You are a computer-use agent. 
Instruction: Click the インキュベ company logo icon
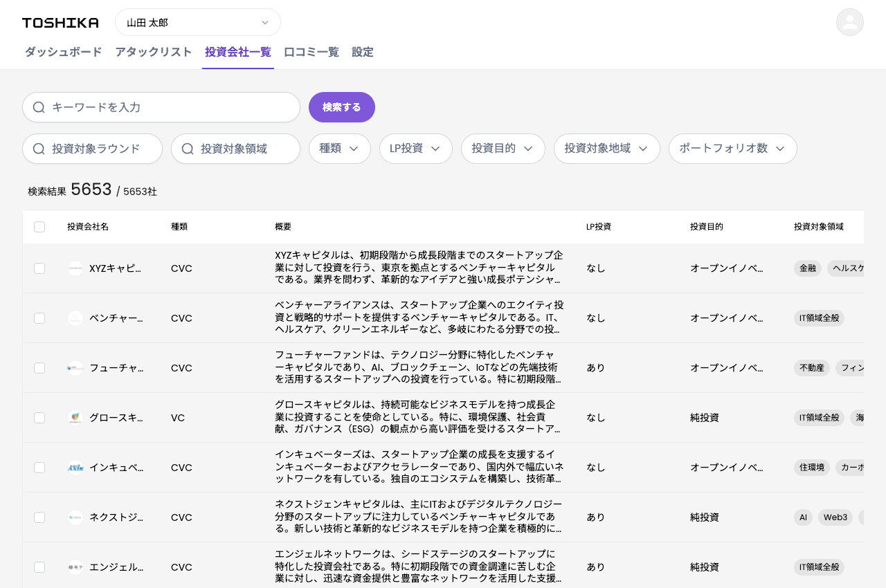pos(75,468)
